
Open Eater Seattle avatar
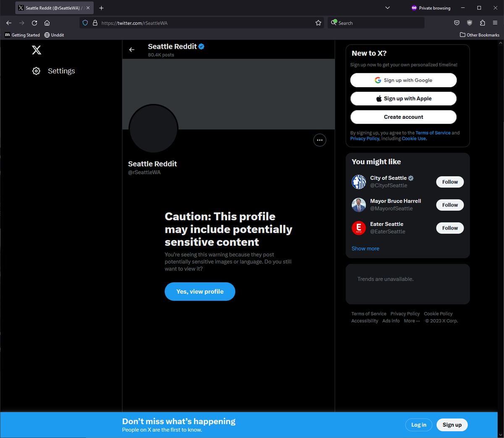tap(359, 228)
